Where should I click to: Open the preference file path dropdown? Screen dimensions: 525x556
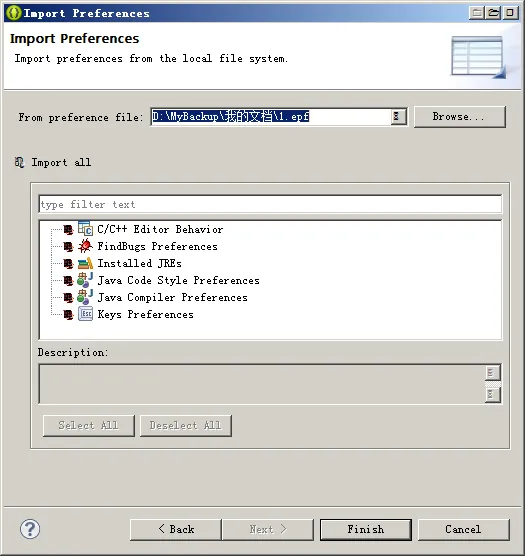point(397,116)
